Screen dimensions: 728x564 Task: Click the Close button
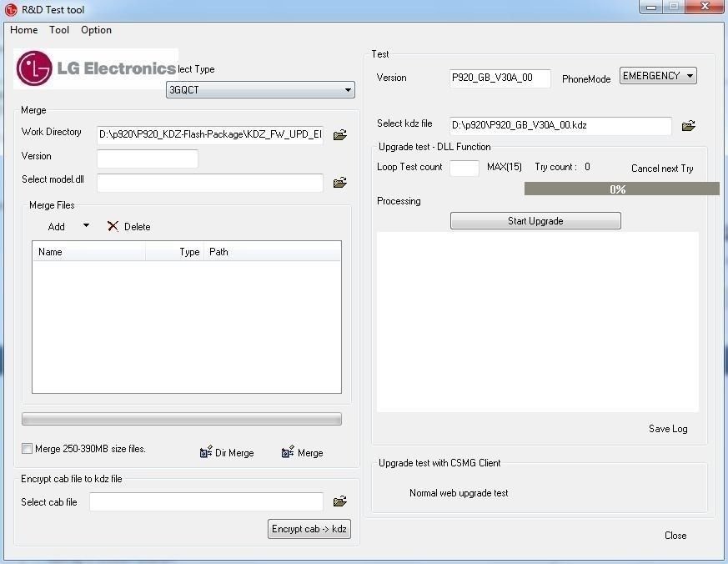(675, 535)
